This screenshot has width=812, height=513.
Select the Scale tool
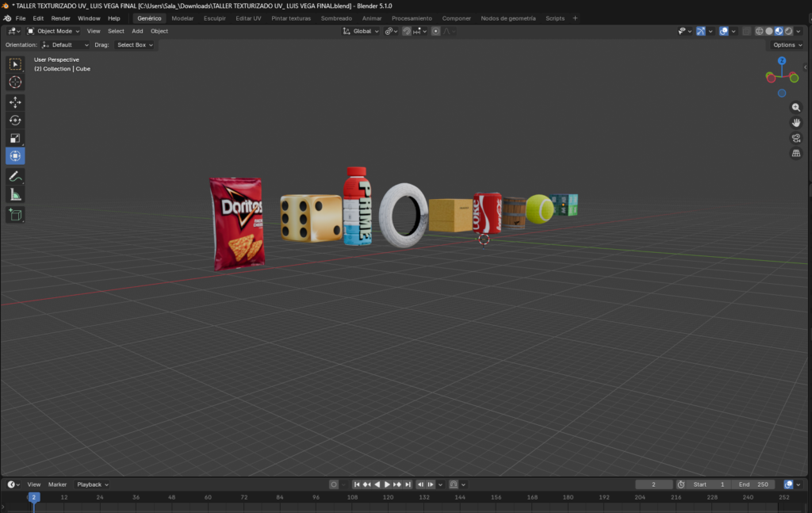(x=15, y=138)
